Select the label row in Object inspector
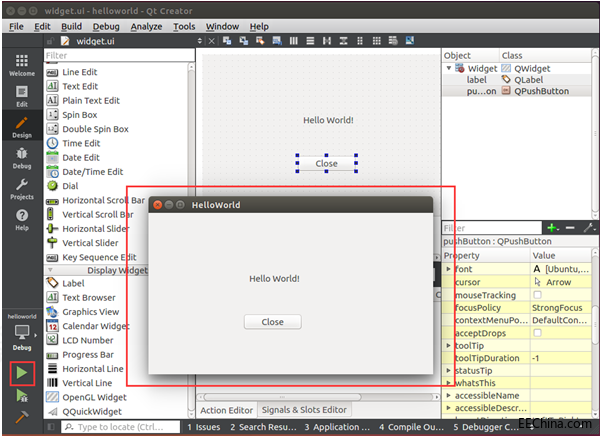This screenshot has height=436, width=600. click(517, 80)
